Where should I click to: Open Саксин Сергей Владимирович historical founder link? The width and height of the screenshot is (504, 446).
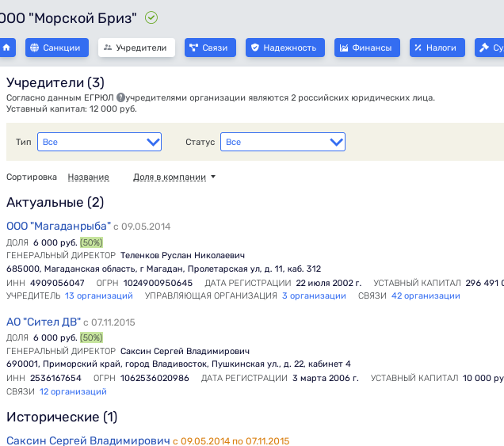tap(88, 440)
